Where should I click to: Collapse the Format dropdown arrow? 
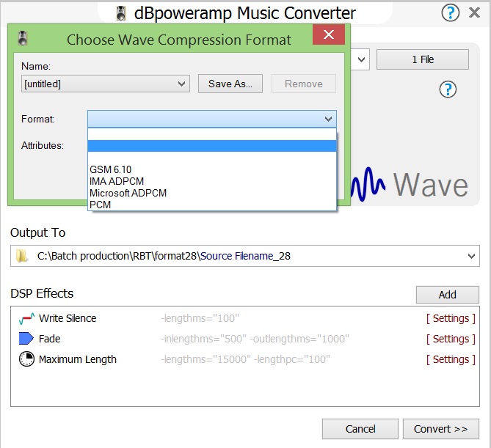click(x=328, y=119)
